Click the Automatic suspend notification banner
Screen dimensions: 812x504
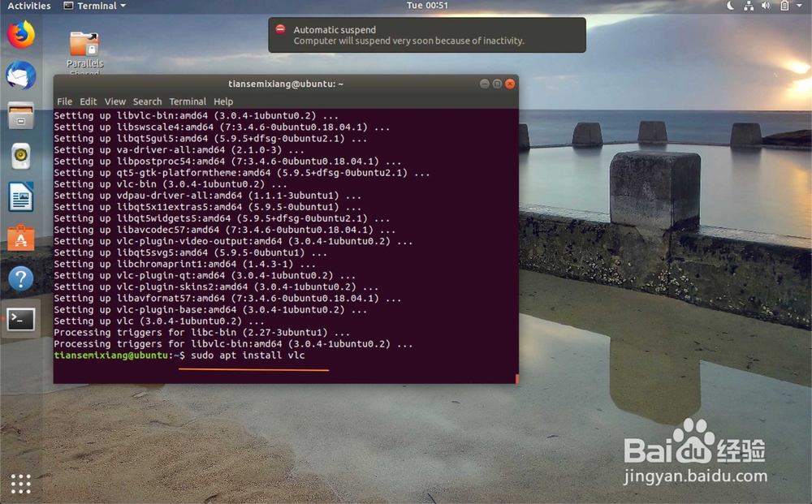tap(427, 35)
